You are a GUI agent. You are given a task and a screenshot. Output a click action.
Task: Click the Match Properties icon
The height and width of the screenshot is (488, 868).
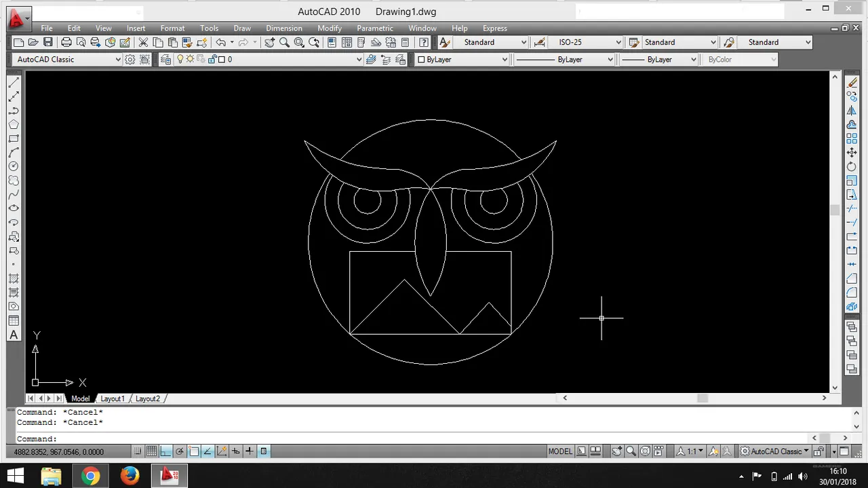click(x=187, y=42)
